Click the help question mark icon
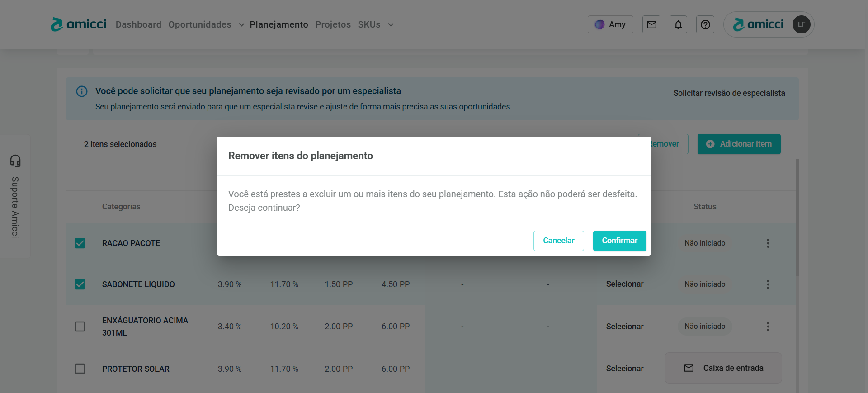The height and width of the screenshot is (393, 868). click(x=705, y=24)
